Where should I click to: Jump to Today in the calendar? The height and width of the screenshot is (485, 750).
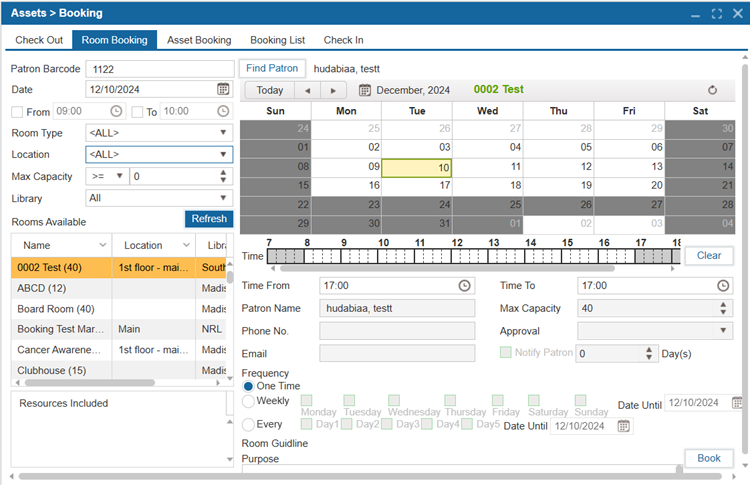pyautogui.click(x=270, y=90)
